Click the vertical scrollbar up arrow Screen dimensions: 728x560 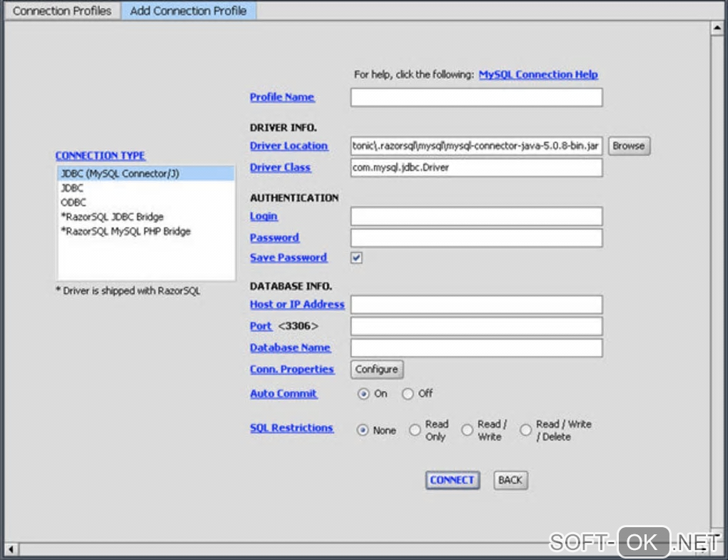[717, 29]
